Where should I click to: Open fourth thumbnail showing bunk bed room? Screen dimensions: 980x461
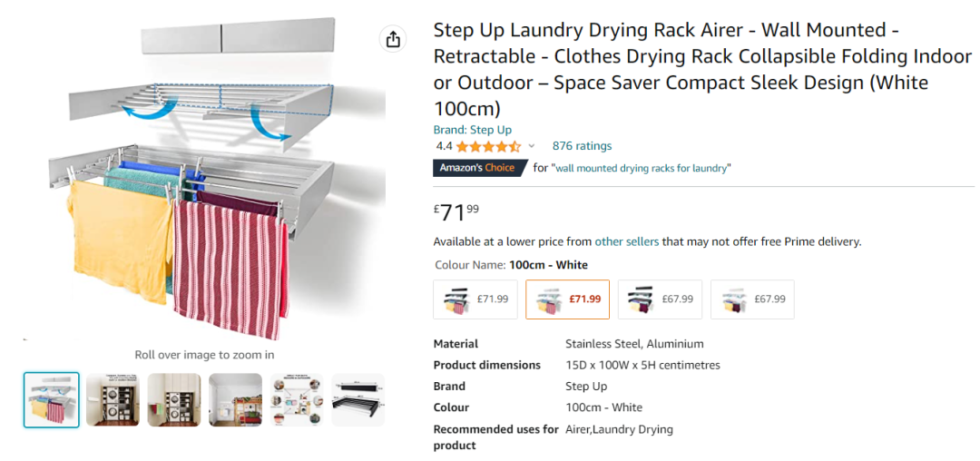pos(236,399)
